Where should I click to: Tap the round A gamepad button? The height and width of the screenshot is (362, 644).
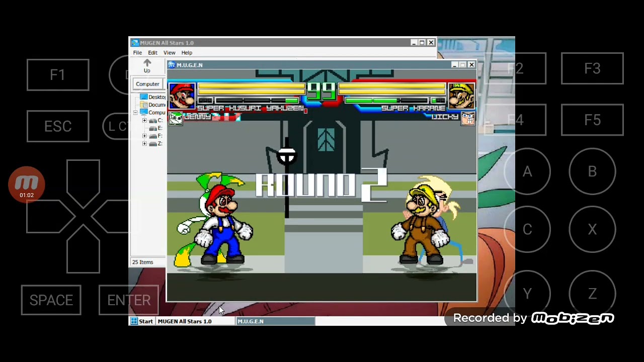pyautogui.click(x=527, y=172)
